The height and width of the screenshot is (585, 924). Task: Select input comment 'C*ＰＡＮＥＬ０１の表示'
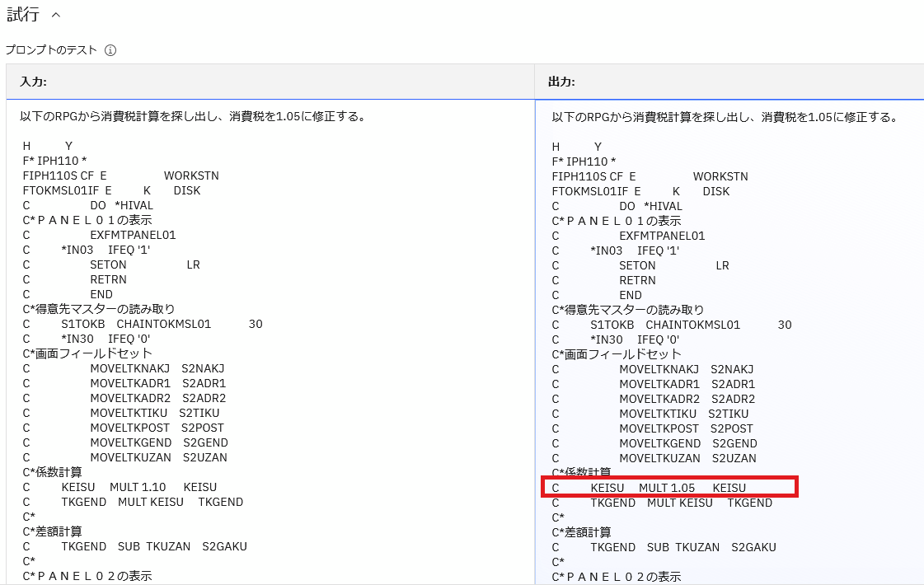(87, 220)
